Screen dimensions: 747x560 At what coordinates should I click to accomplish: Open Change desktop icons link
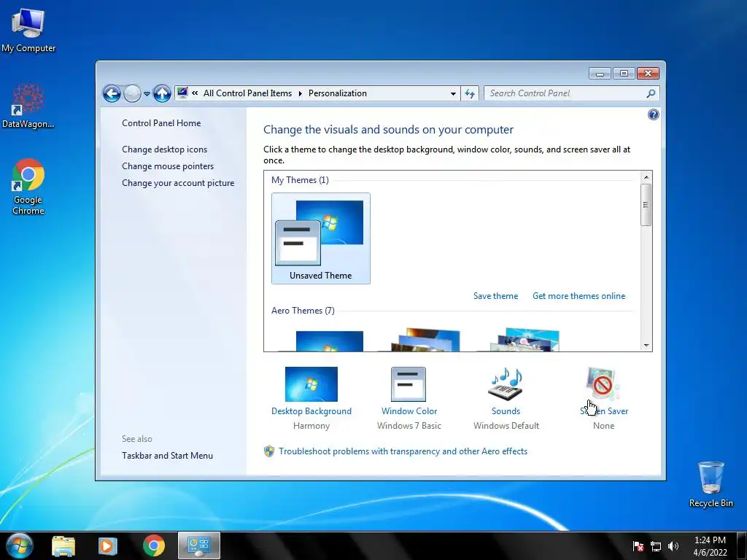[164, 149]
